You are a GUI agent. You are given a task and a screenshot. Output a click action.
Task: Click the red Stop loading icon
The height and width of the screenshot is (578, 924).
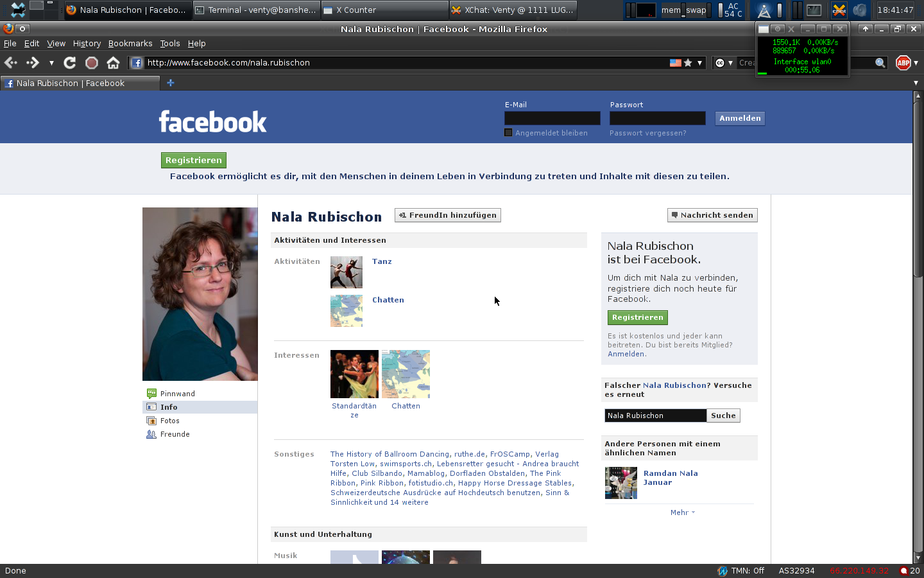(92, 62)
